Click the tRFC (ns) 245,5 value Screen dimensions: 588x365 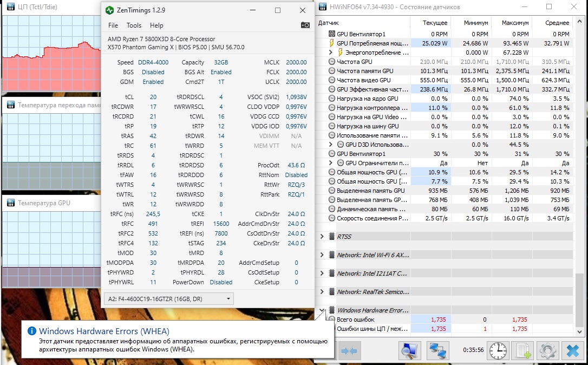[153, 214]
